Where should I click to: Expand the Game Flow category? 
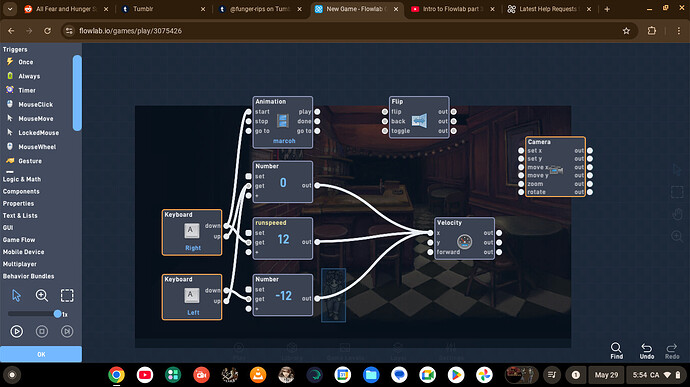tap(19, 240)
